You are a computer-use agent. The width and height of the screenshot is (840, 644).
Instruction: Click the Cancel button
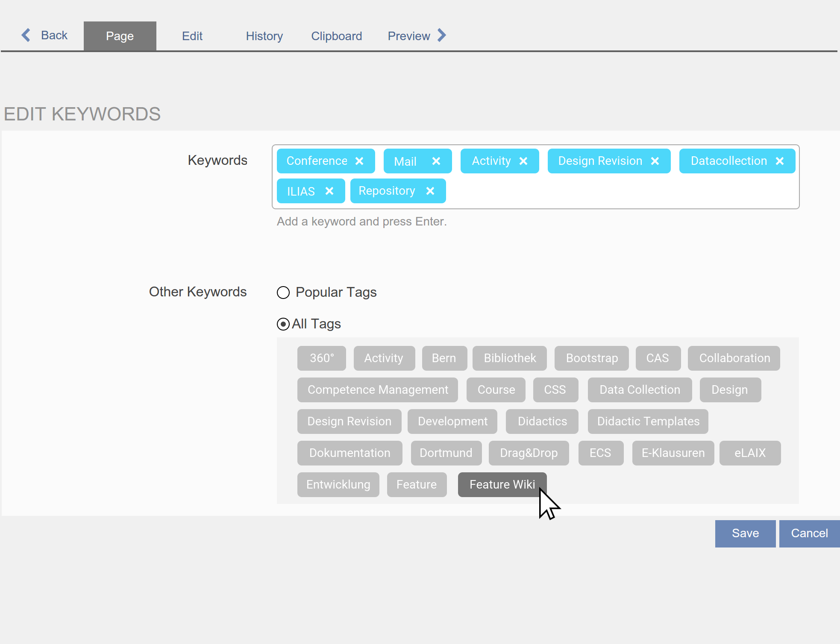click(x=809, y=533)
